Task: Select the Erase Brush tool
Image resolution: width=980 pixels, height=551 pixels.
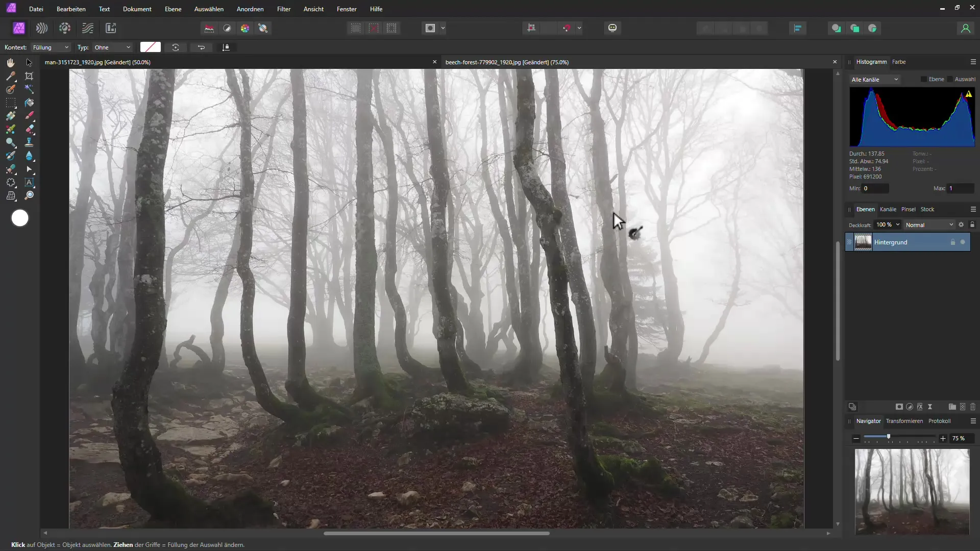Action: (29, 129)
